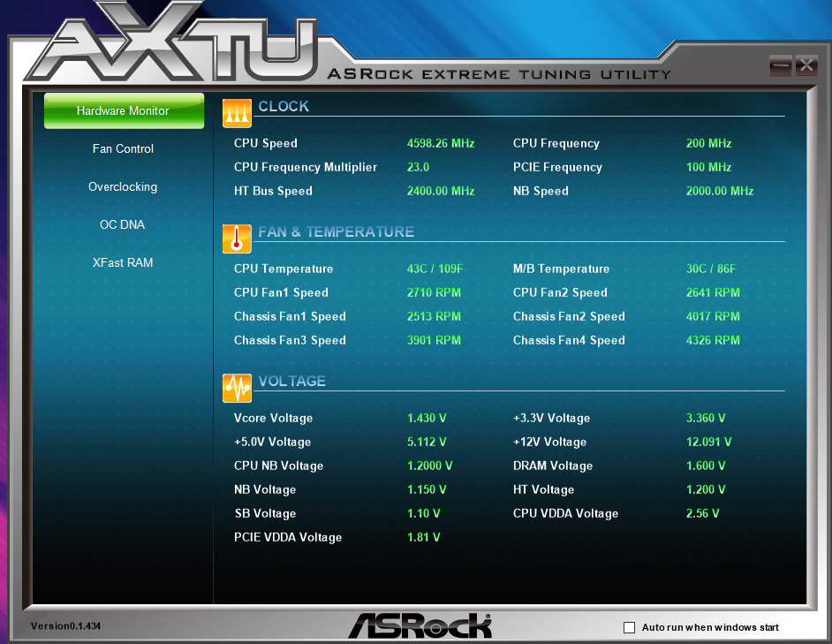This screenshot has width=832, height=644.
Task: Click the HT Voltage value 1.200 V
Action: click(x=705, y=489)
